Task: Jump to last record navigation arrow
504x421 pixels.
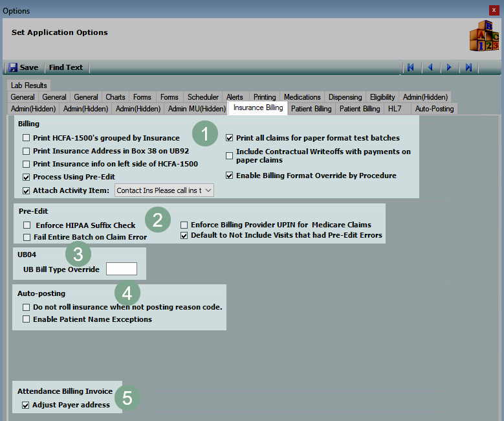Action: click(x=468, y=67)
